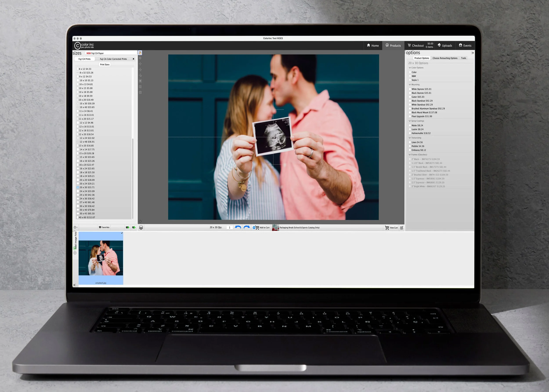Collapse the Texturizing section
Image resolution: width=549 pixels, height=392 pixels.
(x=410, y=138)
